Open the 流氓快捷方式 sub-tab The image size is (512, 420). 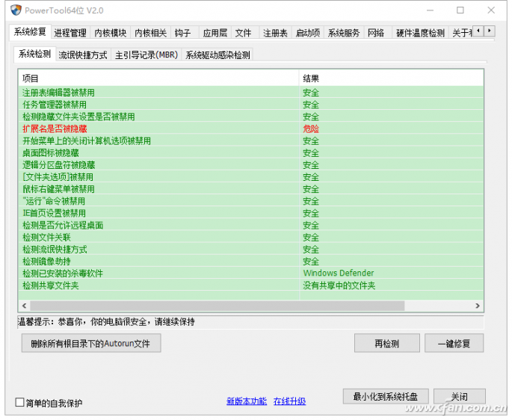(x=83, y=55)
